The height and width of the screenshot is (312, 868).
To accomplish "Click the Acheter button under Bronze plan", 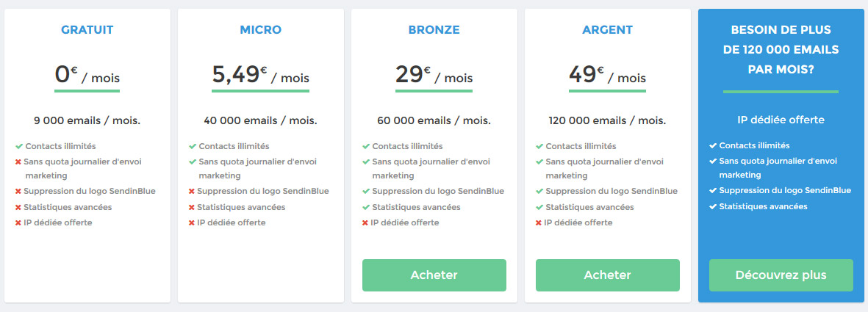I will coord(434,275).
